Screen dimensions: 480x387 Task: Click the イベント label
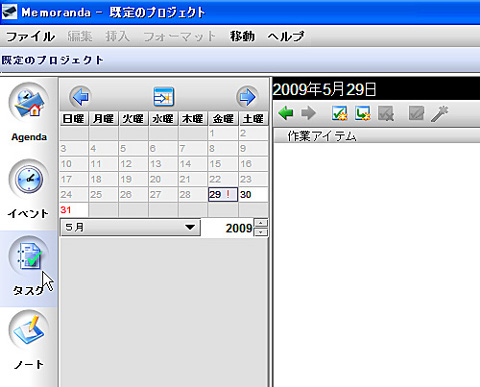(28, 213)
